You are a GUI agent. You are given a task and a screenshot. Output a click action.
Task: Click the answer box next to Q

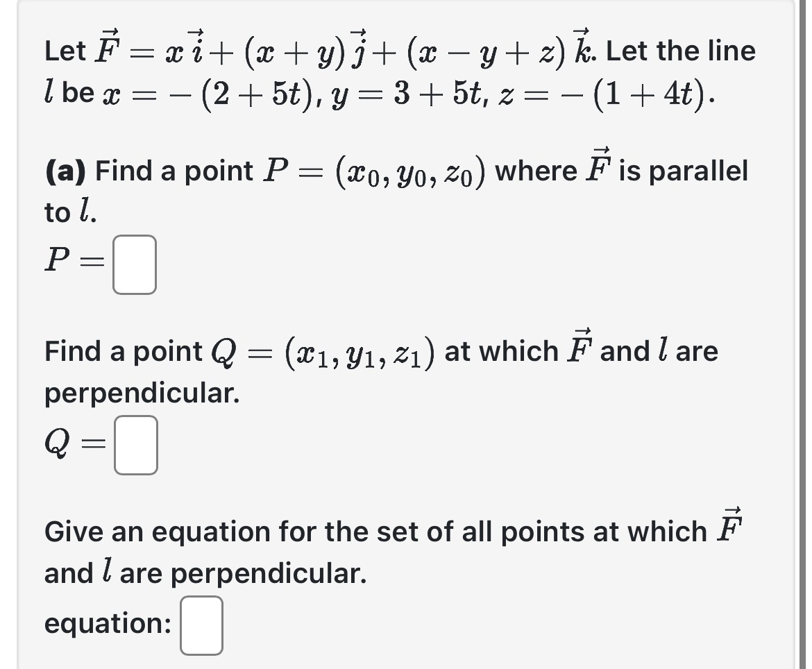point(135,444)
